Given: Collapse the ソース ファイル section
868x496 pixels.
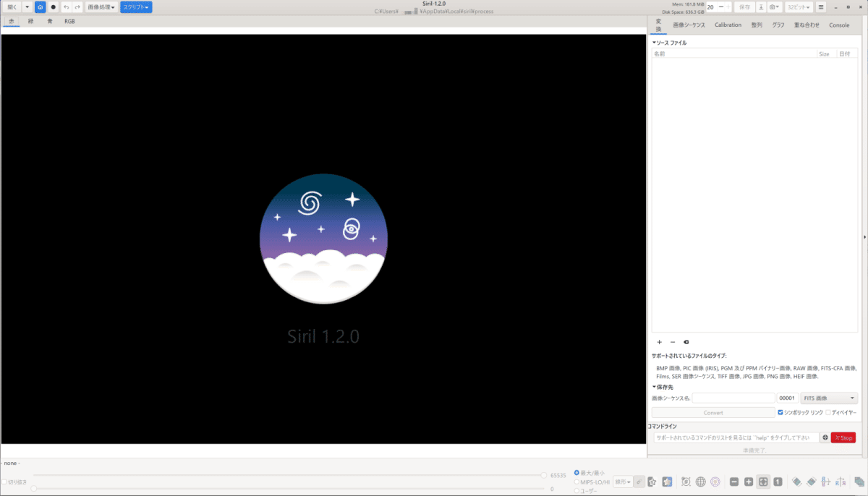Looking at the screenshot, I should pos(654,43).
